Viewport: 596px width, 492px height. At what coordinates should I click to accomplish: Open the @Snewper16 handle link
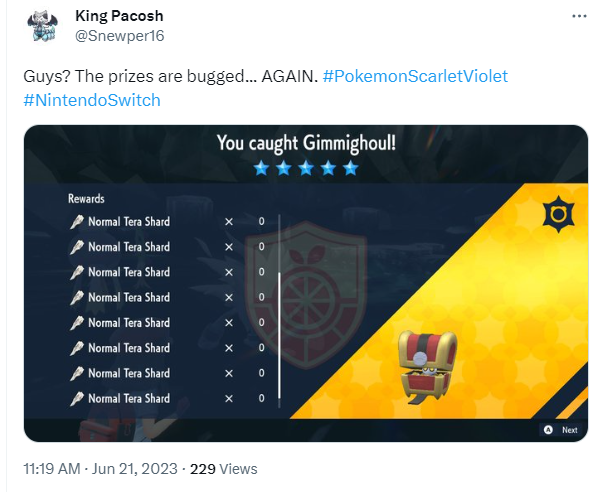click(x=120, y=36)
